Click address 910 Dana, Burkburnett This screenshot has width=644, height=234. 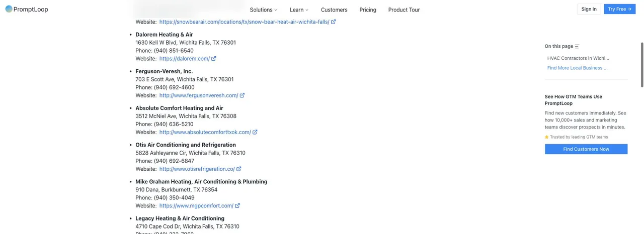(177, 190)
